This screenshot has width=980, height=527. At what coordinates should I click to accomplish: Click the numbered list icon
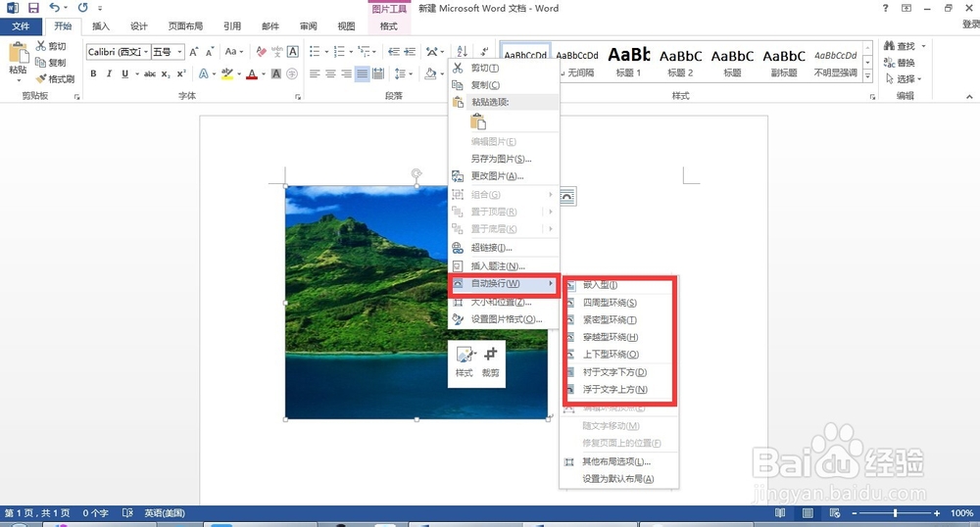(339, 52)
